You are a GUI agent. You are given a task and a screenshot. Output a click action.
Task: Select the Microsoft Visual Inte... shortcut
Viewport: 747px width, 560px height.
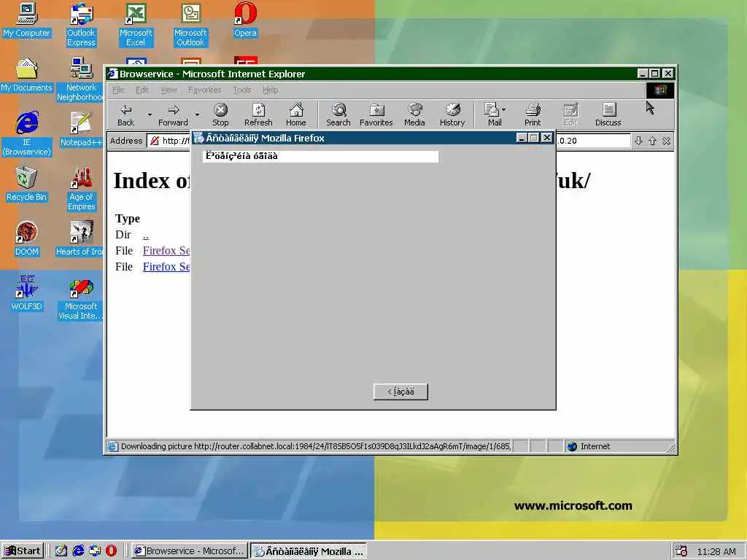81,300
